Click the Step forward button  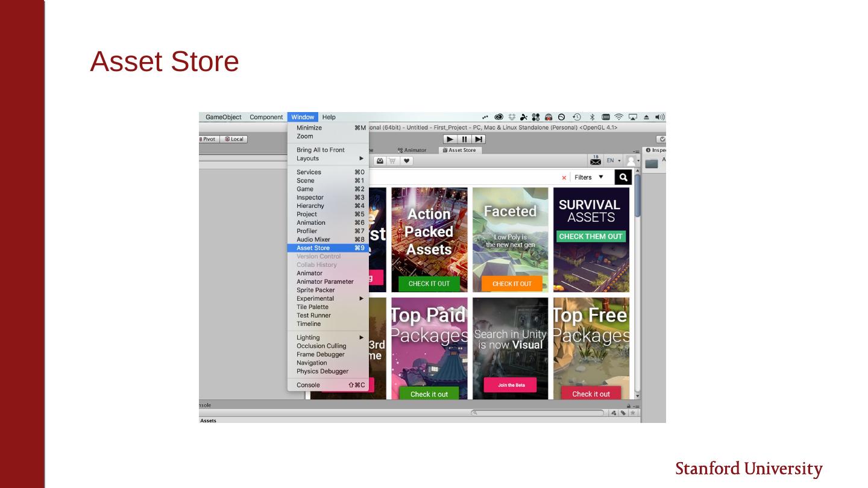(x=479, y=139)
